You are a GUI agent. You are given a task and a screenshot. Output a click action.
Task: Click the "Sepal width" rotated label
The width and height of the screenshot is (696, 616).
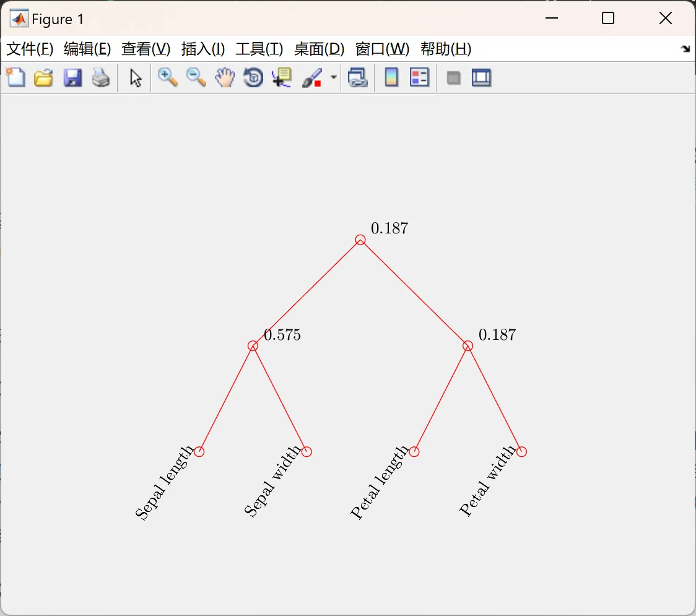[x=272, y=482]
